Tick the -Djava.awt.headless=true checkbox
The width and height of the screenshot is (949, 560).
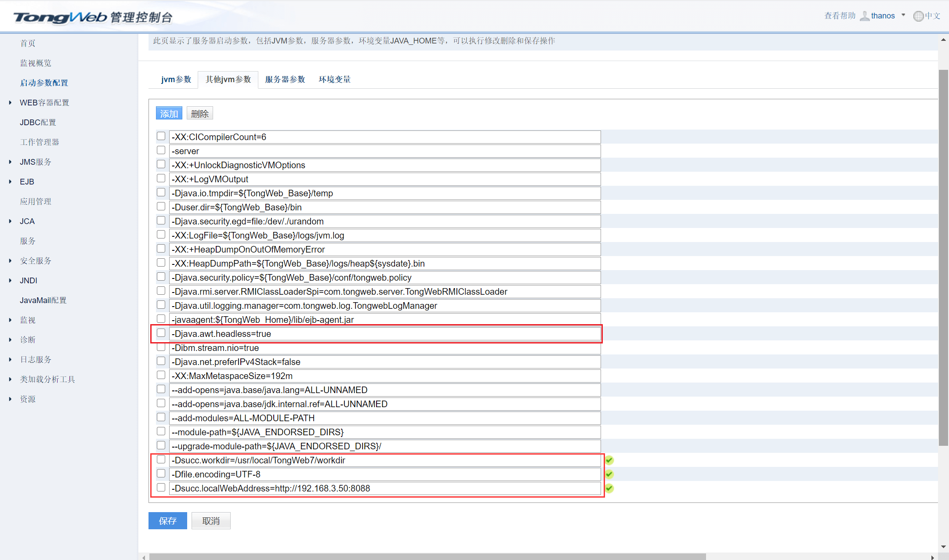(161, 333)
